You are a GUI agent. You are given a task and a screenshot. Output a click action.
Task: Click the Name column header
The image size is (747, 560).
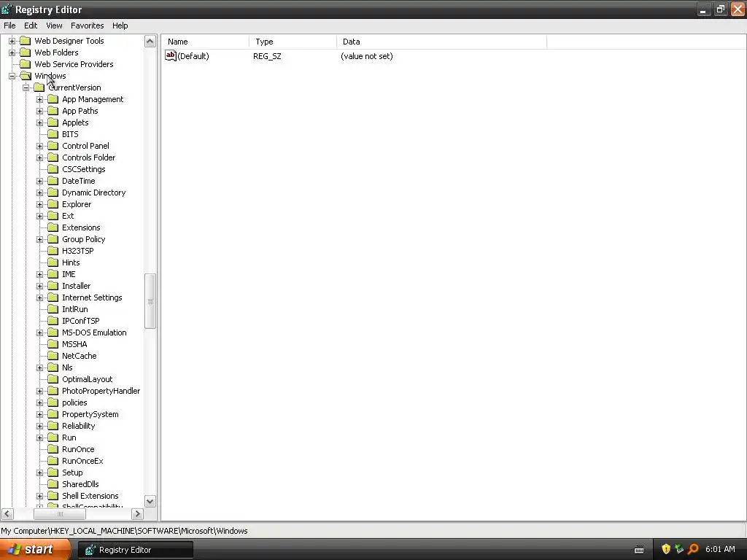(x=205, y=42)
